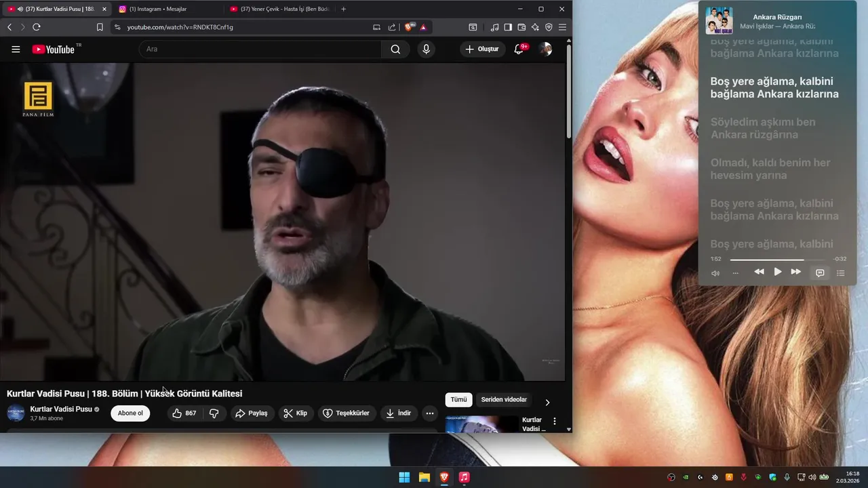
Task: Open Brave playlist music note icon
Action: click(494, 27)
